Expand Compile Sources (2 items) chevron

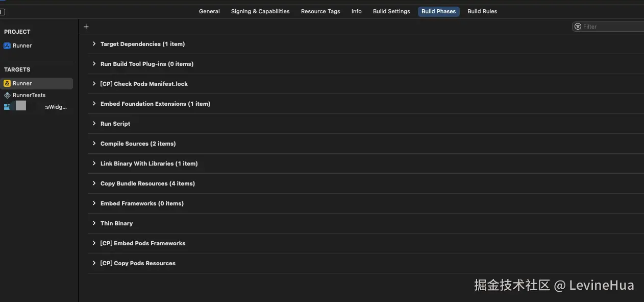[x=94, y=144]
